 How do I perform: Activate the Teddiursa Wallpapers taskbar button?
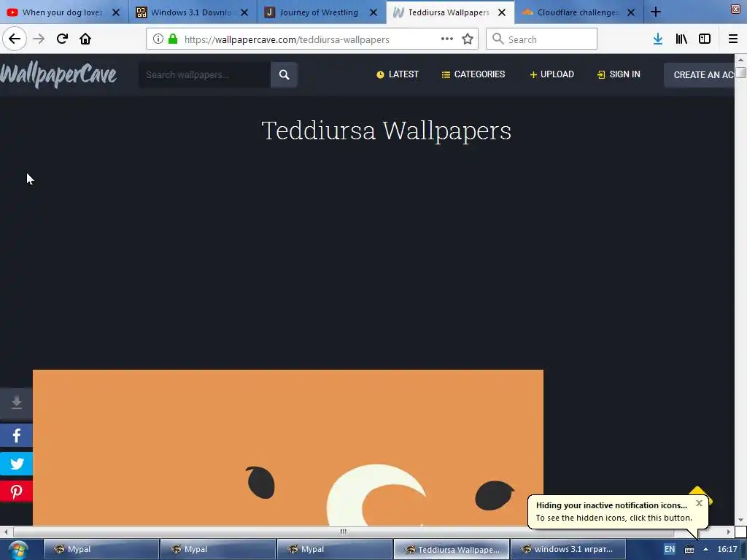pos(451,550)
